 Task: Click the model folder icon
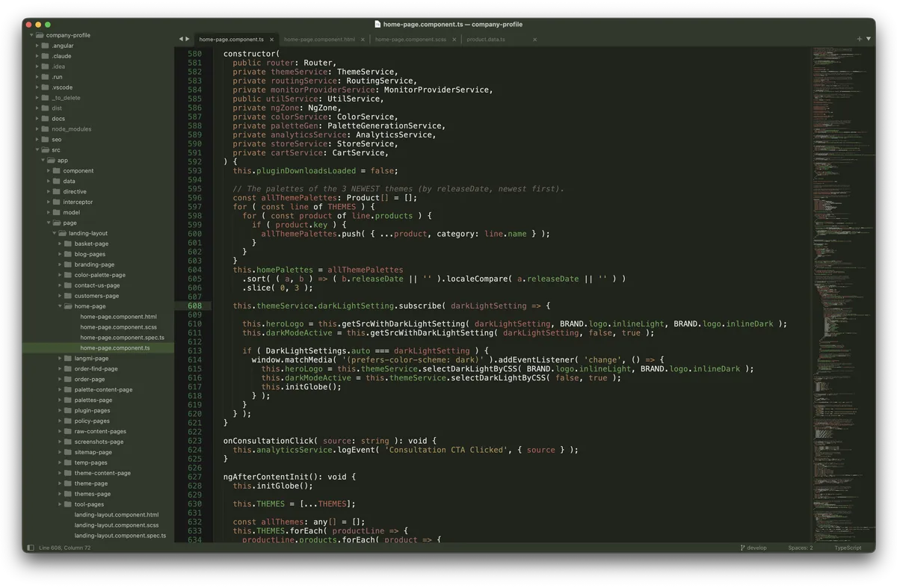click(57, 213)
